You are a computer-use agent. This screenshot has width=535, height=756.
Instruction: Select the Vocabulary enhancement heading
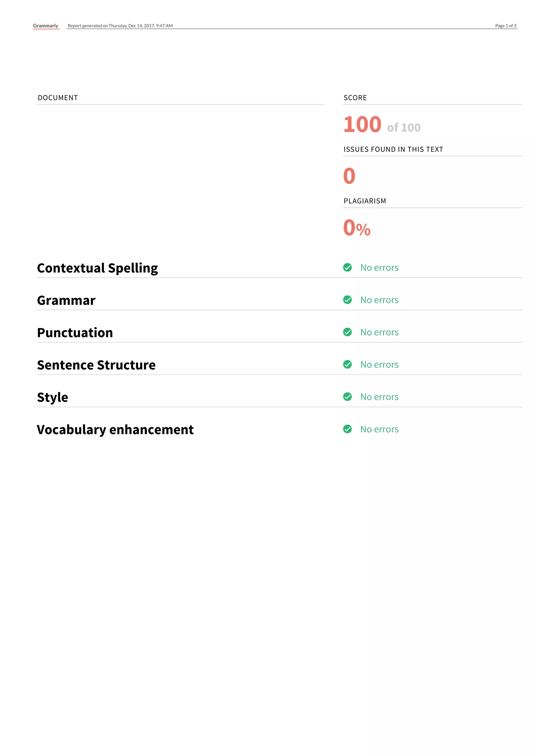pos(115,430)
